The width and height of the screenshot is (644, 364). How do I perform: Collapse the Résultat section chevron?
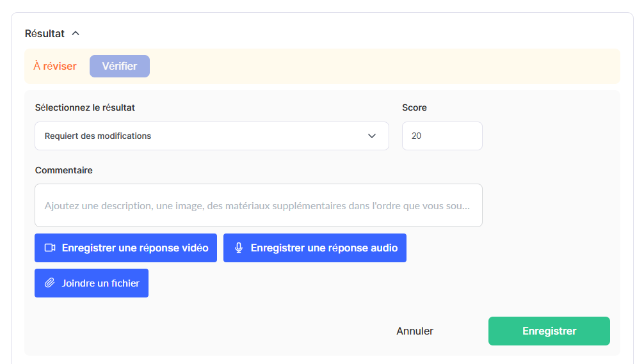point(76,33)
